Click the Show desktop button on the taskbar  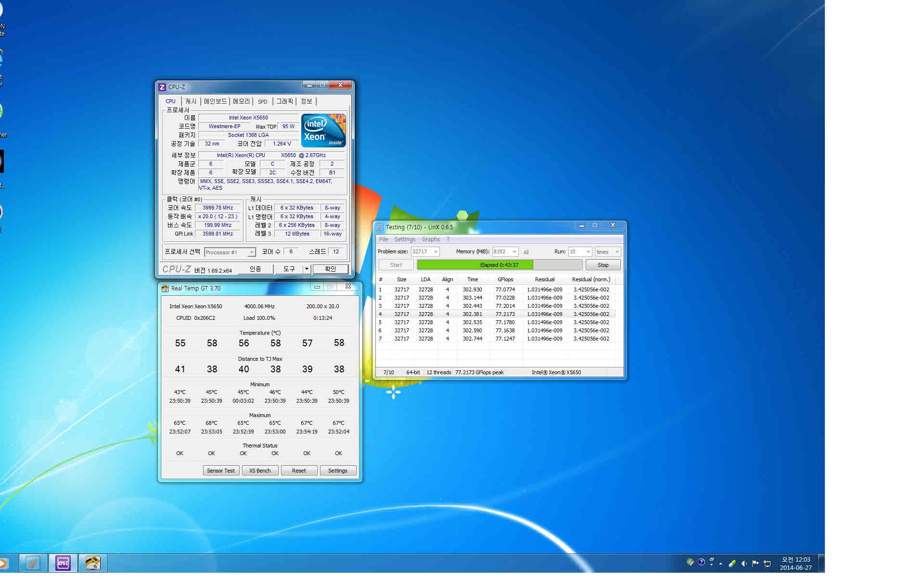click(821, 563)
